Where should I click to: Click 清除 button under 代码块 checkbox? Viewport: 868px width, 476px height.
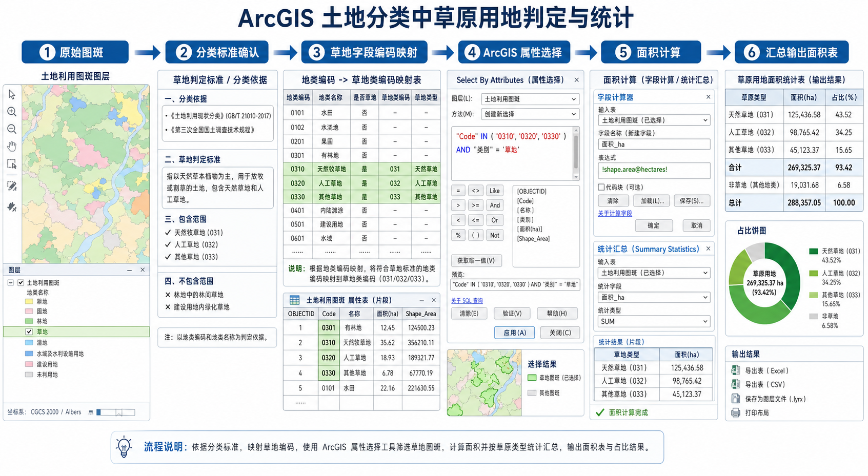(x=613, y=201)
